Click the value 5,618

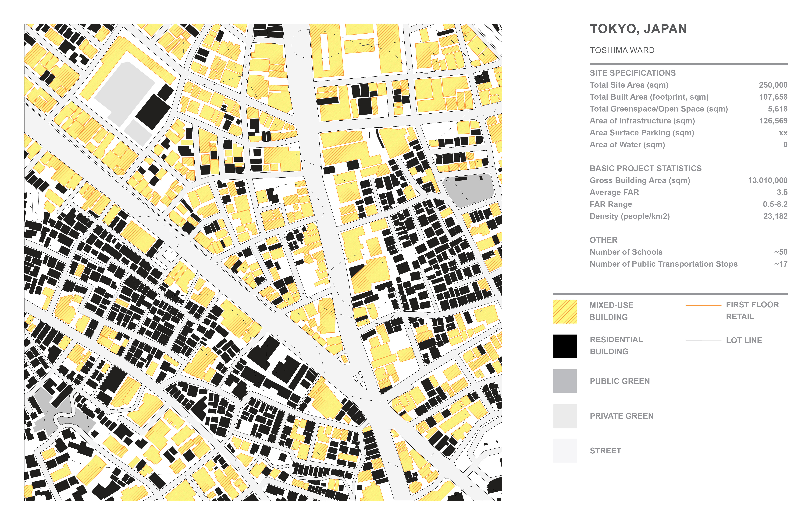(x=778, y=109)
